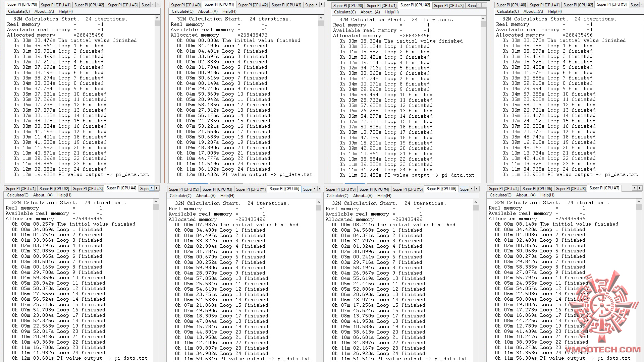Switch to CPU #3 tab in active CPU #0 window
644x362 pixels.
coord(122,5)
